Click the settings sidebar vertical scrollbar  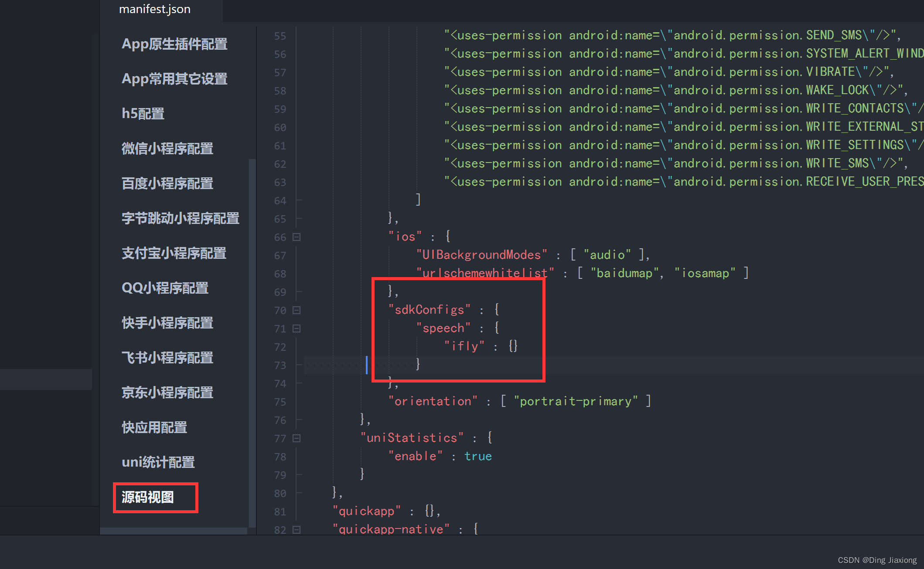click(x=252, y=343)
